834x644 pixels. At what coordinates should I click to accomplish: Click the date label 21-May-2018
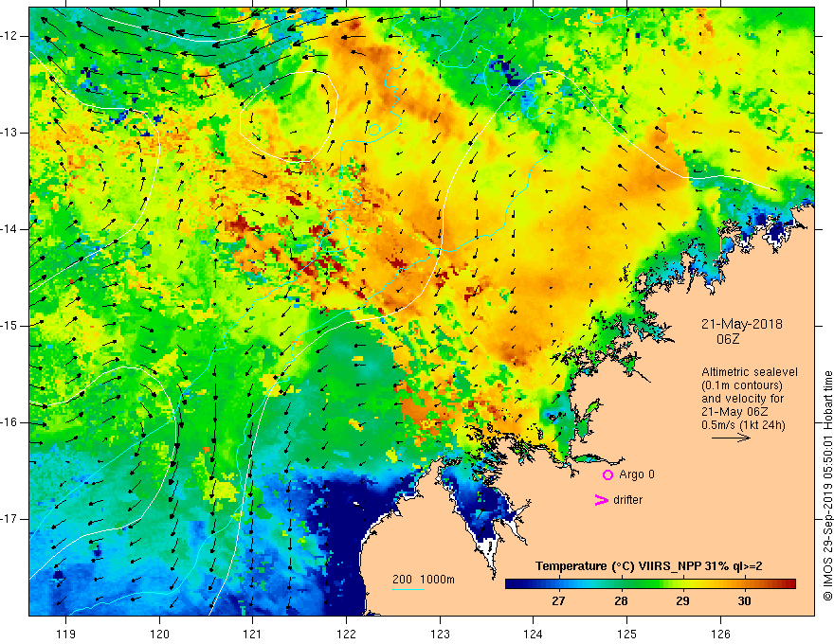[741, 324]
